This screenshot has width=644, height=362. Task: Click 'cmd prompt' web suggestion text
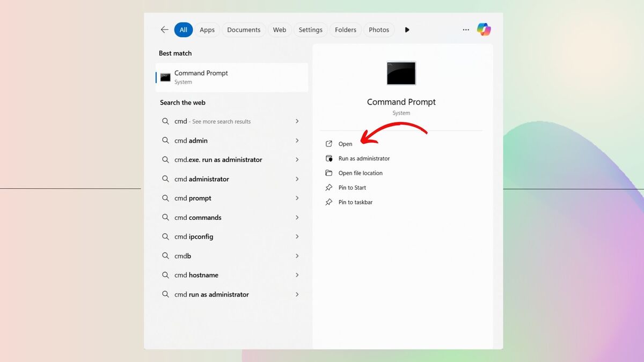193,198
